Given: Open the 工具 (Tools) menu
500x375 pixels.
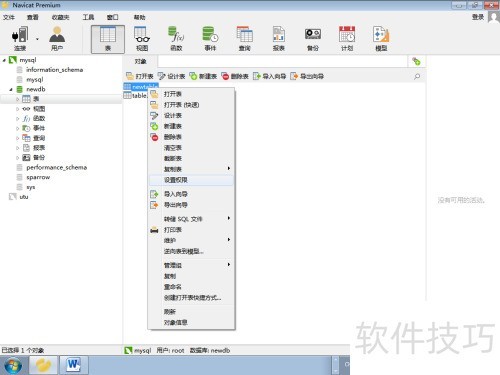Looking at the screenshot, I should coord(88,17).
